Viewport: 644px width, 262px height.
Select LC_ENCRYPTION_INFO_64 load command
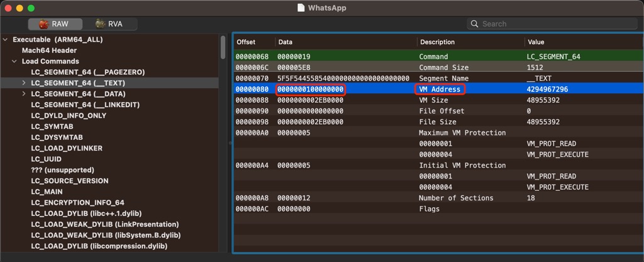(77, 203)
